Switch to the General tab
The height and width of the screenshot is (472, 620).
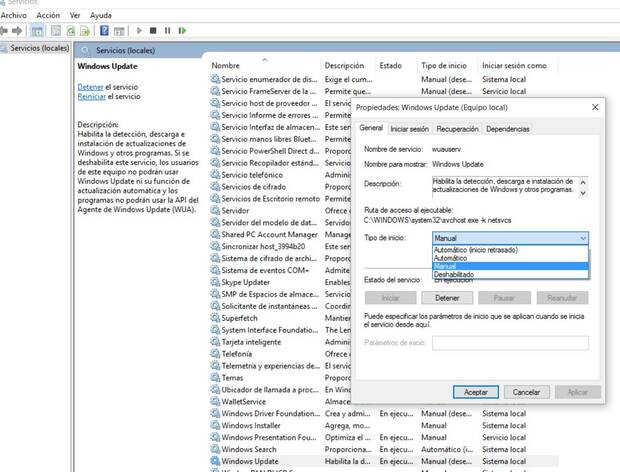[371, 128]
